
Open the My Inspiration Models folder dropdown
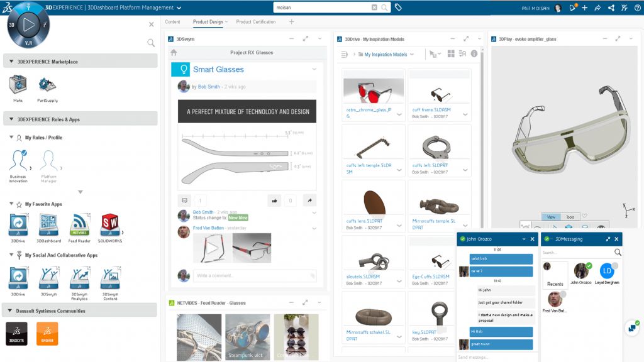412,55
